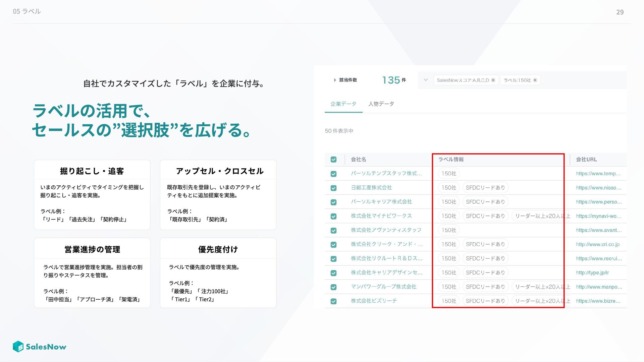Open company 株式会社アヴァンティスタッフ link
The height and width of the screenshot is (362, 644).
click(386, 230)
